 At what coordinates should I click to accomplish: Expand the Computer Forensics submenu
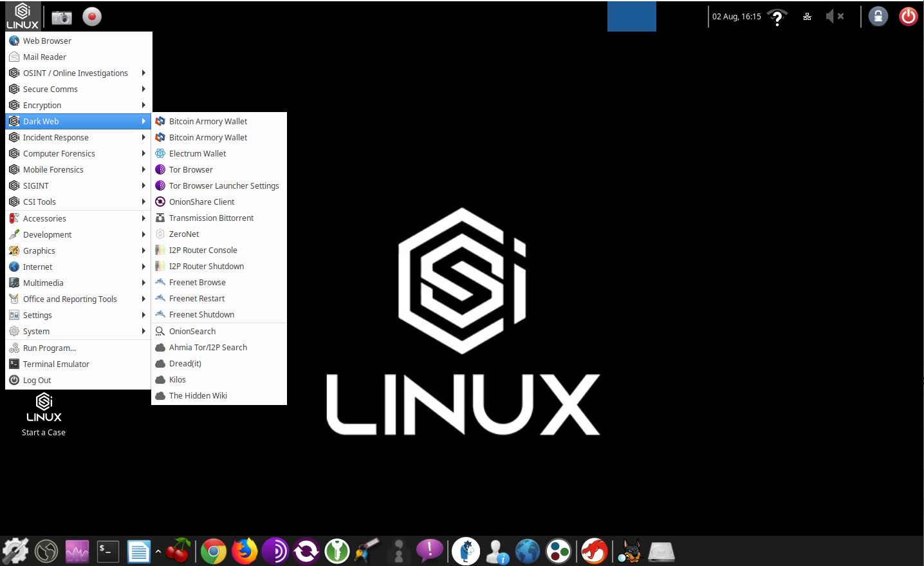tap(79, 153)
